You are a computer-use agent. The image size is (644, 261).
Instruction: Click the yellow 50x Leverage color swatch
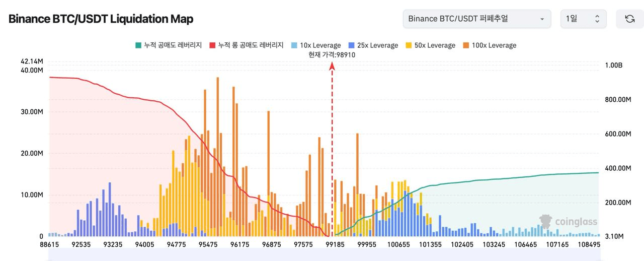pos(409,45)
